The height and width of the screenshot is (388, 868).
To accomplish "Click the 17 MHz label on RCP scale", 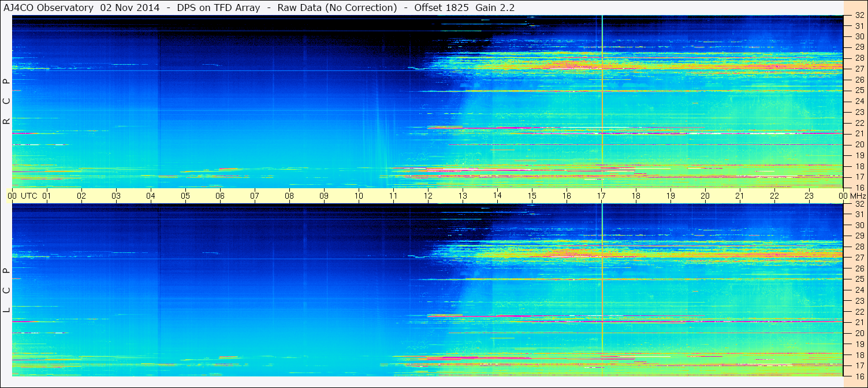I will 859,177.
